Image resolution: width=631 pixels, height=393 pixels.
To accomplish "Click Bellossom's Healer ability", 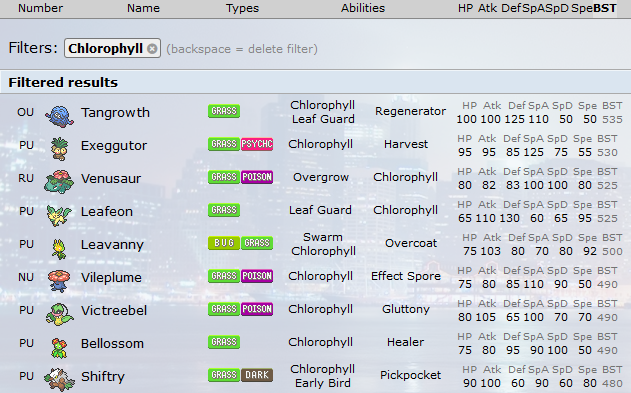I will pyautogui.click(x=405, y=342).
